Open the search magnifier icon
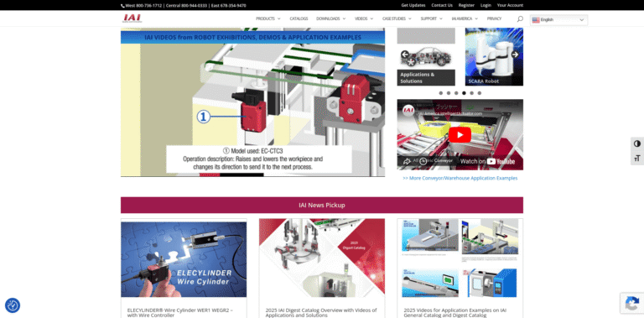 click(520, 19)
